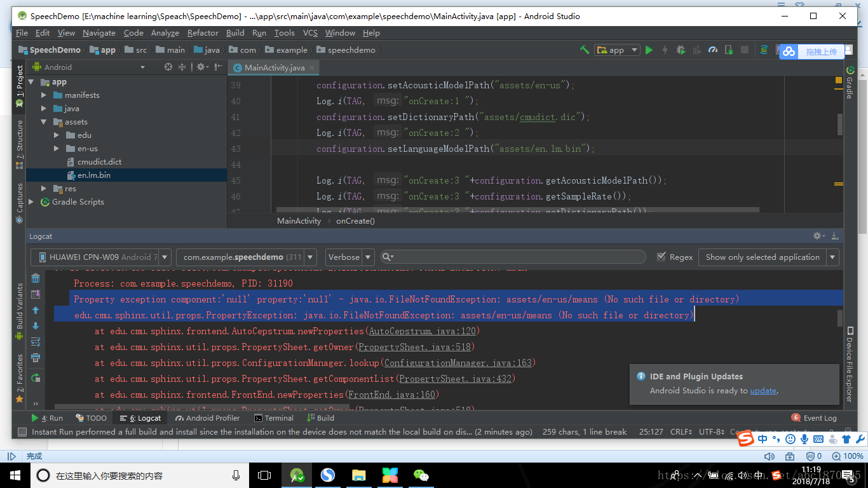Click onCreate() in the editor breadcrumb
Screen dimensions: 868x488
[355, 220]
